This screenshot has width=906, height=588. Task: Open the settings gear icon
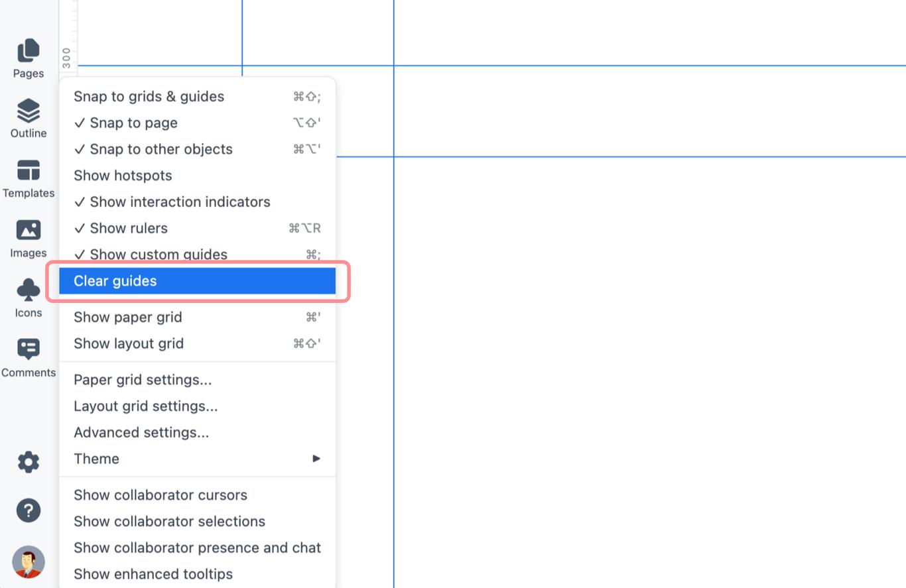28,462
